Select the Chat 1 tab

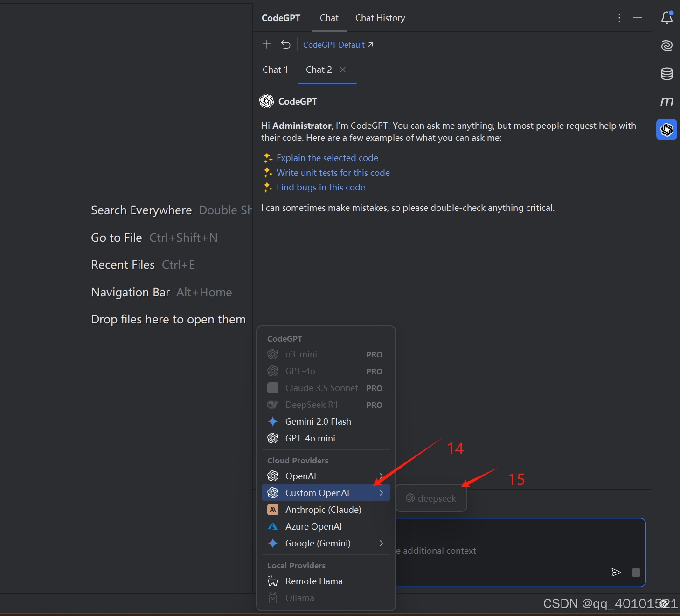275,70
